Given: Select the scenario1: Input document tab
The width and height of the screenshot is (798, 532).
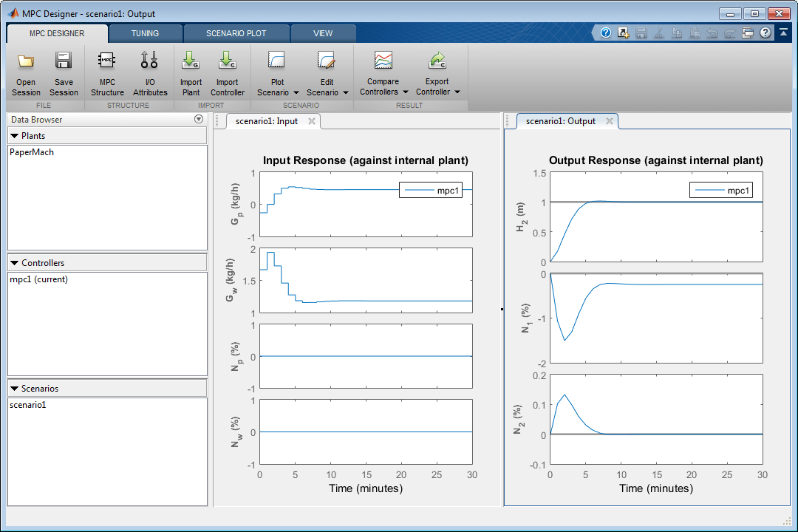Looking at the screenshot, I should [267, 121].
